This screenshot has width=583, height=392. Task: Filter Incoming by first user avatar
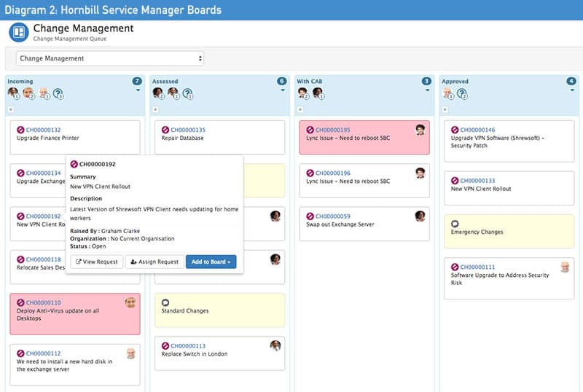(x=13, y=93)
